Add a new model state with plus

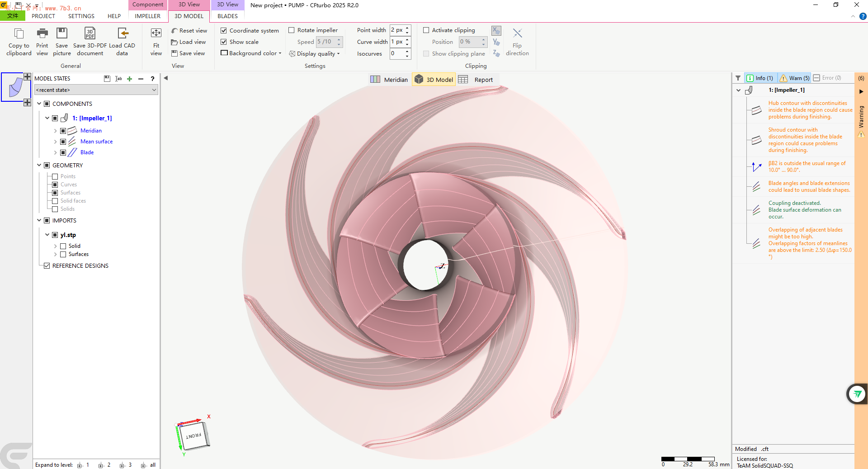click(130, 79)
